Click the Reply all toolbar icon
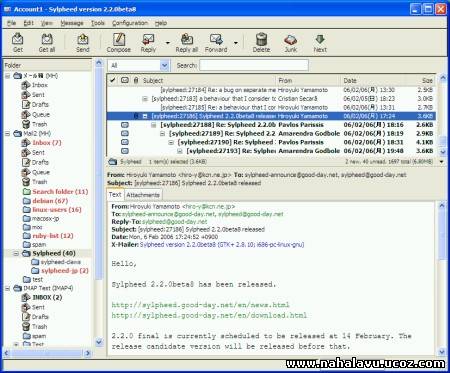 pos(187,43)
